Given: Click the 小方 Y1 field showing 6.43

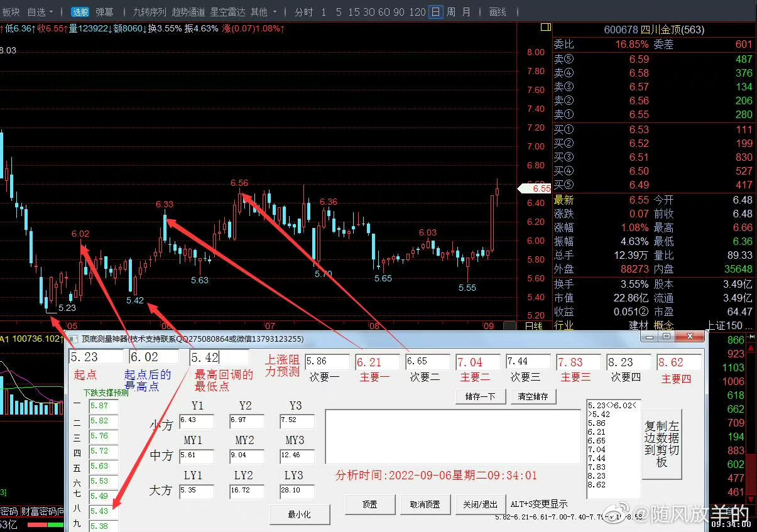Looking at the screenshot, I should click(x=196, y=420).
